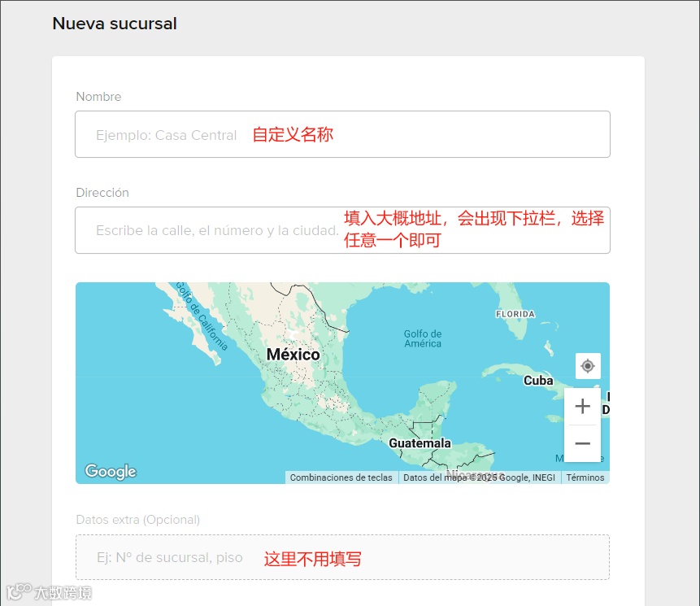Click the Golfo de América map label
Image resolution: width=700 pixels, height=606 pixels.
point(422,338)
